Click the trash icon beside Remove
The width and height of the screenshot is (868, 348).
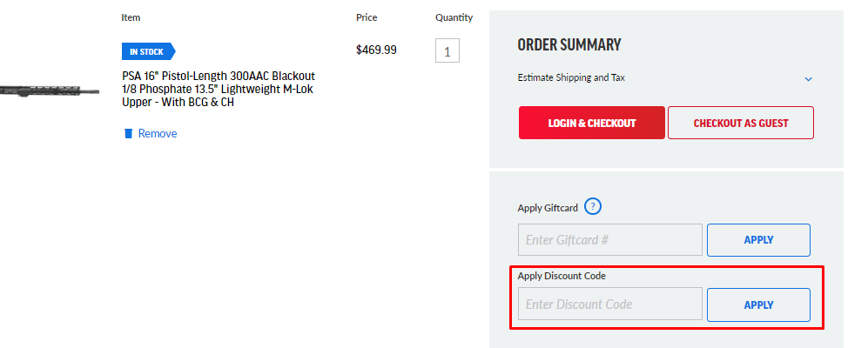pyautogui.click(x=128, y=133)
